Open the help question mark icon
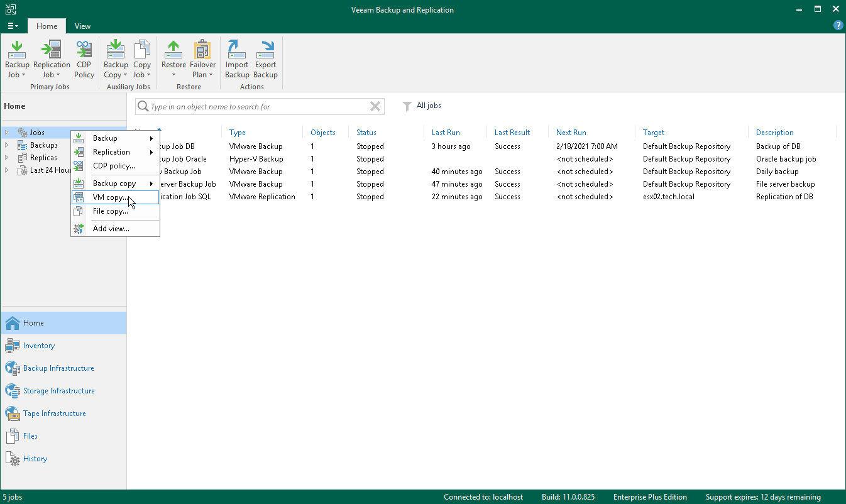The height and width of the screenshot is (504, 846). 838,26
